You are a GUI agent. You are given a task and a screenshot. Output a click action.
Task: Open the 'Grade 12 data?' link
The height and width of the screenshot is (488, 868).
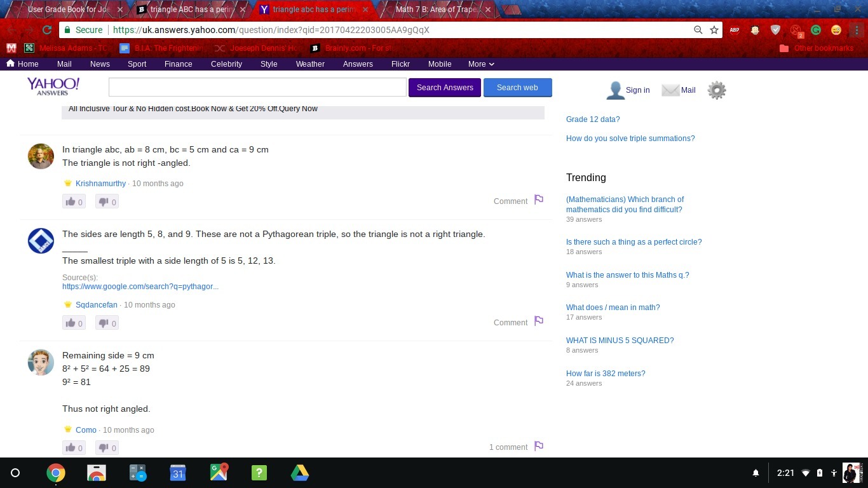coord(593,119)
